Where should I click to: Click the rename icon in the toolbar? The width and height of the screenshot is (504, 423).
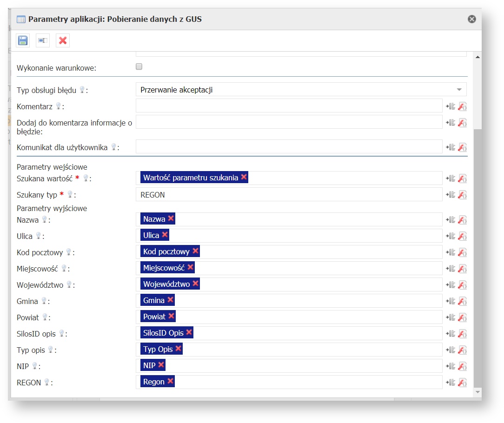(43, 40)
